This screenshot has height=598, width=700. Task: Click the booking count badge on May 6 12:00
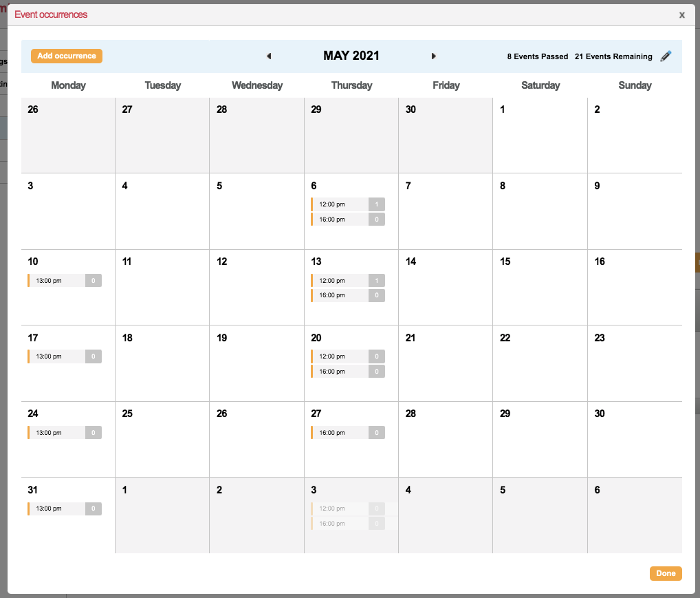(x=376, y=204)
